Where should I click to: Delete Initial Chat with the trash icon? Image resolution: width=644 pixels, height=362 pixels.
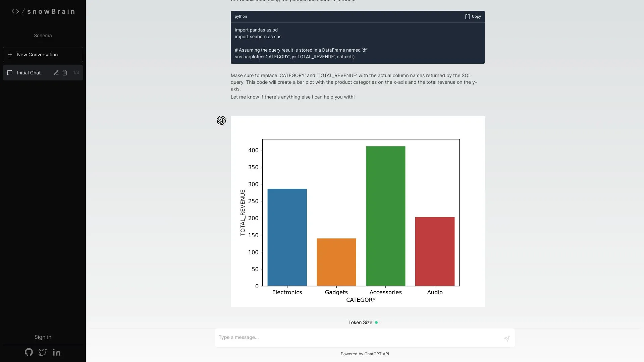point(65,73)
